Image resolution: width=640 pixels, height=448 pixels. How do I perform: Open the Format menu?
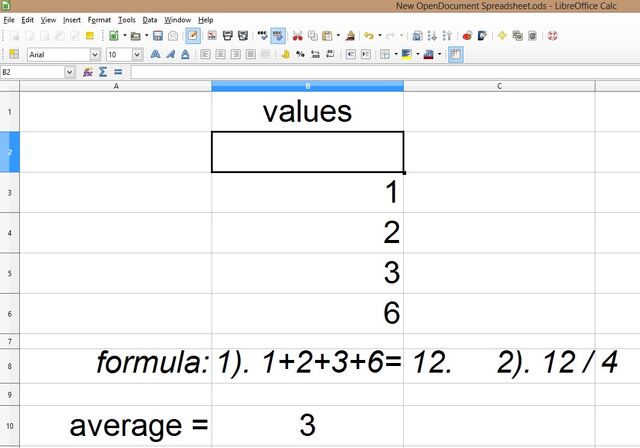(x=99, y=20)
